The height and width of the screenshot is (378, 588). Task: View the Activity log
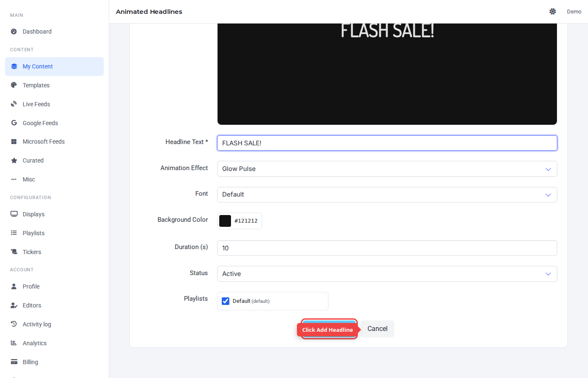click(54, 324)
